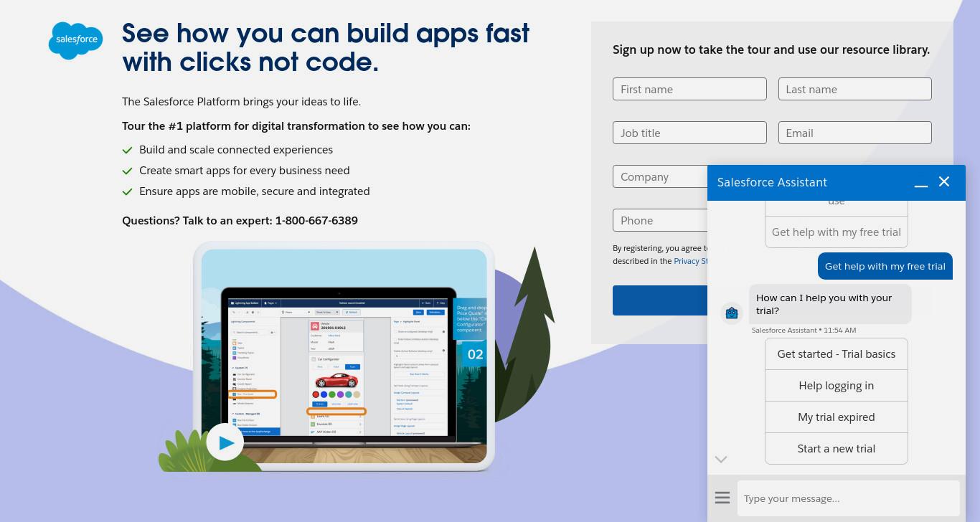This screenshot has height=522, width=980.
Task: Click the earlier greyed-out Get help with my free trial option
Action: tap(837, 232)
